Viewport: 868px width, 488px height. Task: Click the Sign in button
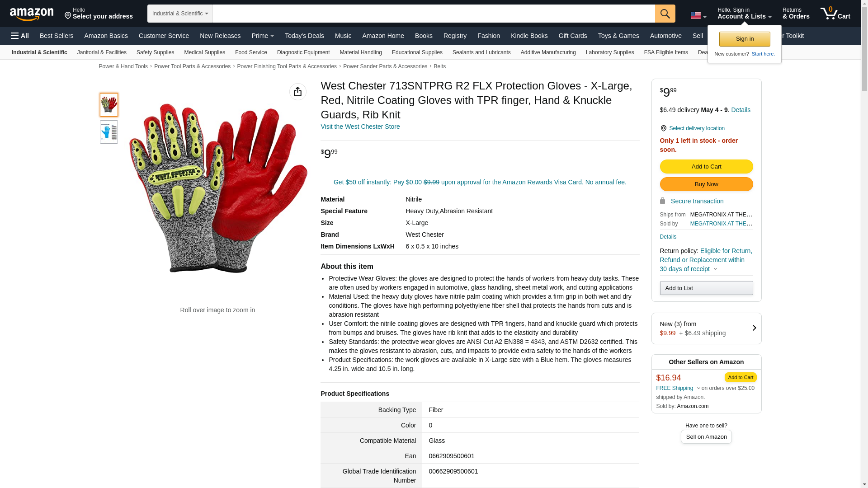(x=745, y=39)
